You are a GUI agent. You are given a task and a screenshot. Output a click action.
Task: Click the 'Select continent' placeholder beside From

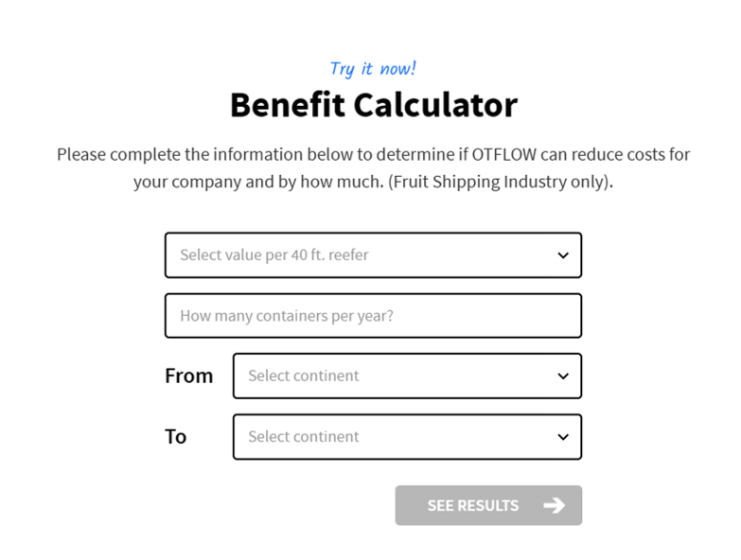304,376
